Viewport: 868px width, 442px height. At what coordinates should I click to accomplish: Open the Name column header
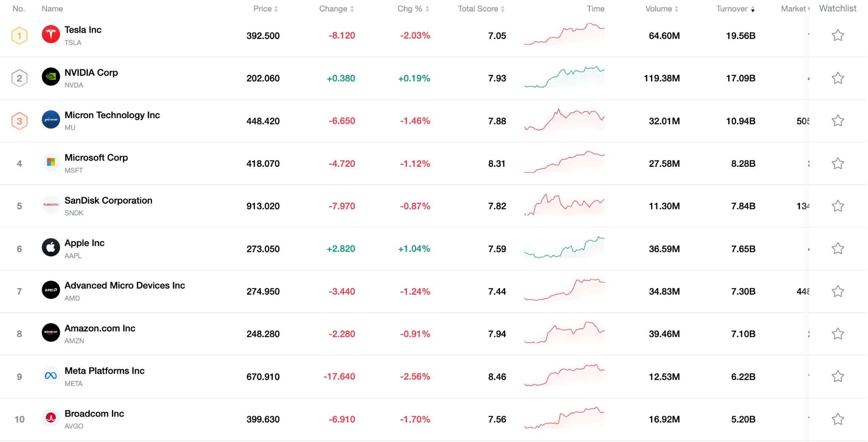(52, 8)
